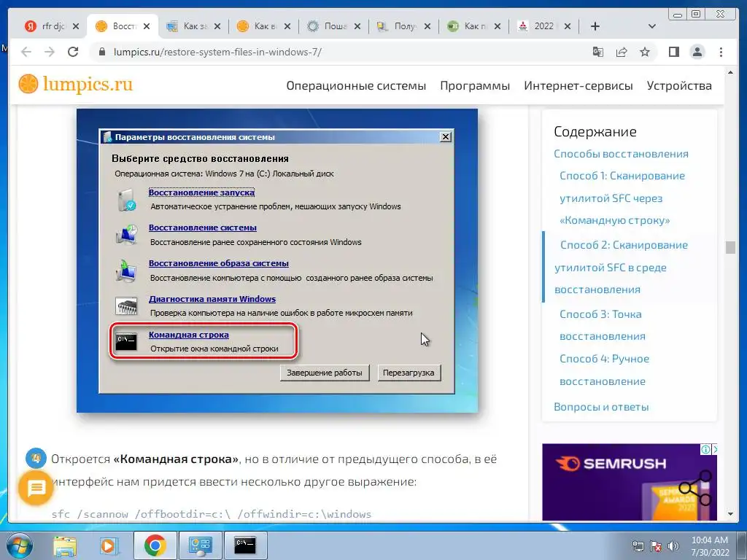Reload the lumpics.ru page
The height and width of the screenshot is (560, 747).
pos(73,52)
